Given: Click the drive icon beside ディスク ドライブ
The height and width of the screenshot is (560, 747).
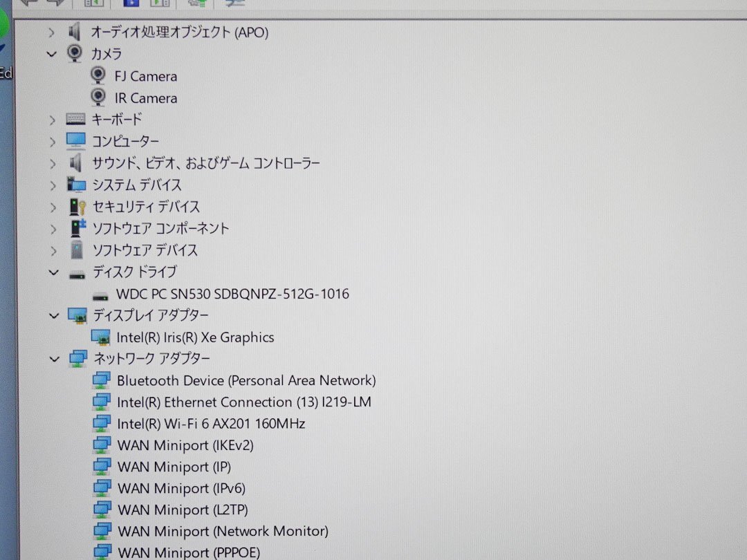Looking at the screenshot, I should coord(77,274).
